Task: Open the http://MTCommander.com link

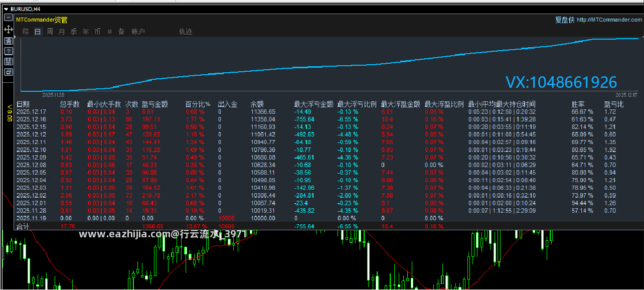Action: pos(609,20)
